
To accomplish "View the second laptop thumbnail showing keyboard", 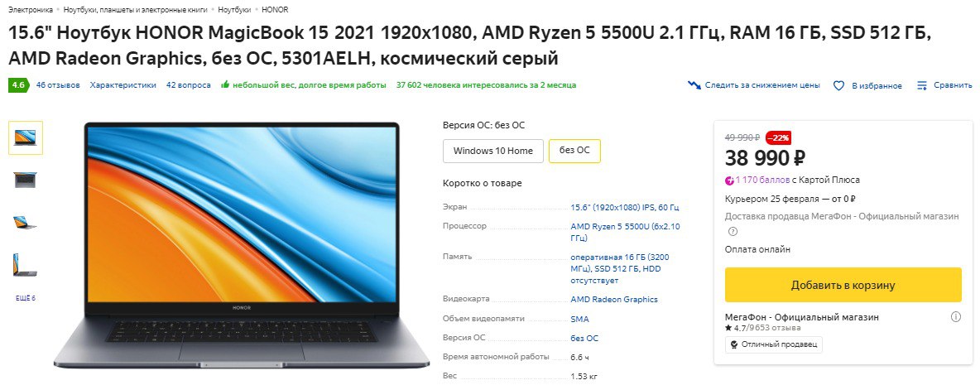I will 26,180.
